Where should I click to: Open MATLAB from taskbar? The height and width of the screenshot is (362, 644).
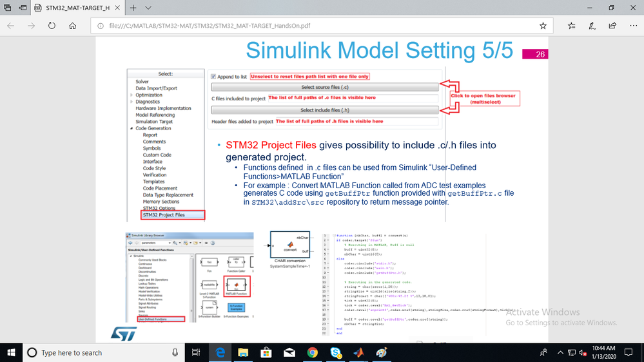[358, 352]
